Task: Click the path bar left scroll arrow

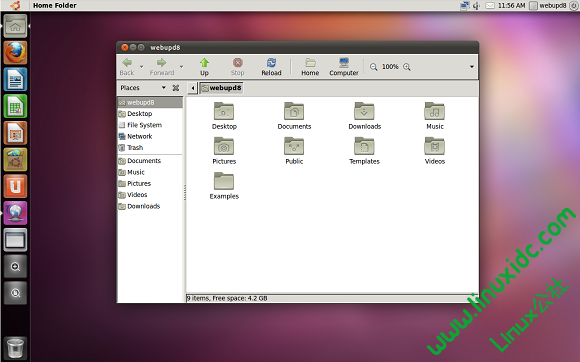Action: (x=192, y=88)
